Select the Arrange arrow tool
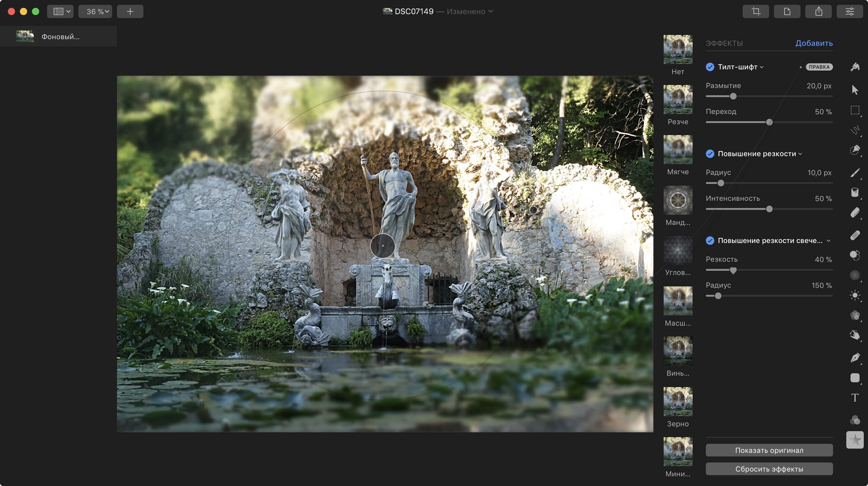The height and width of the screenshot is (486, 868). 855,90
